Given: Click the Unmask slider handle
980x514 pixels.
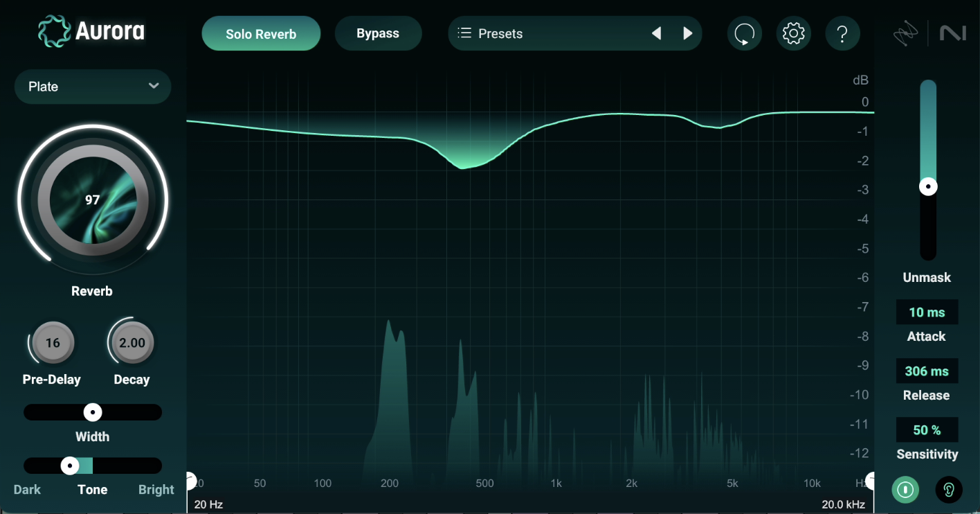Looking at the screenshot, I should pyautogui.click(x=928, y=186).
